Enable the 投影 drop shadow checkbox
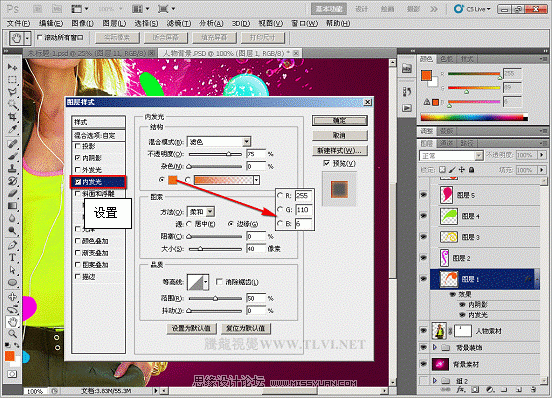The height and width of the screenshot is (398, 552). tap(78, 146)
